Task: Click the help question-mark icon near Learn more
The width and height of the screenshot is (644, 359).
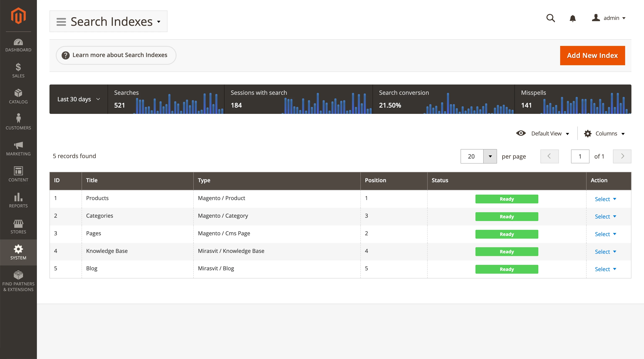Action: pyautogui.click(x=66, y=55)
